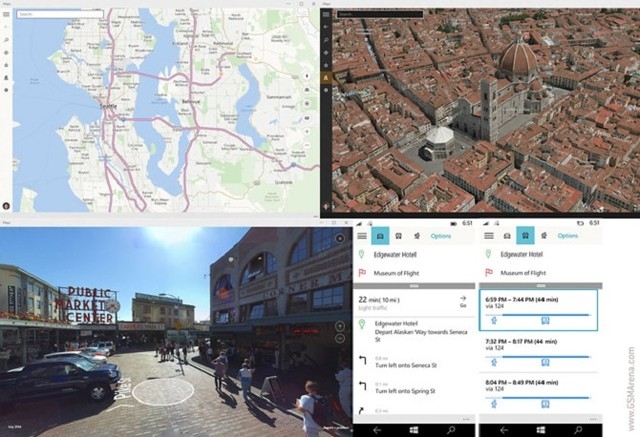This screenshot has height=437, width=640.
Task: Open directions icon in Seattle map sidebar
Action: pyautogui.click(x=6, y=53)
